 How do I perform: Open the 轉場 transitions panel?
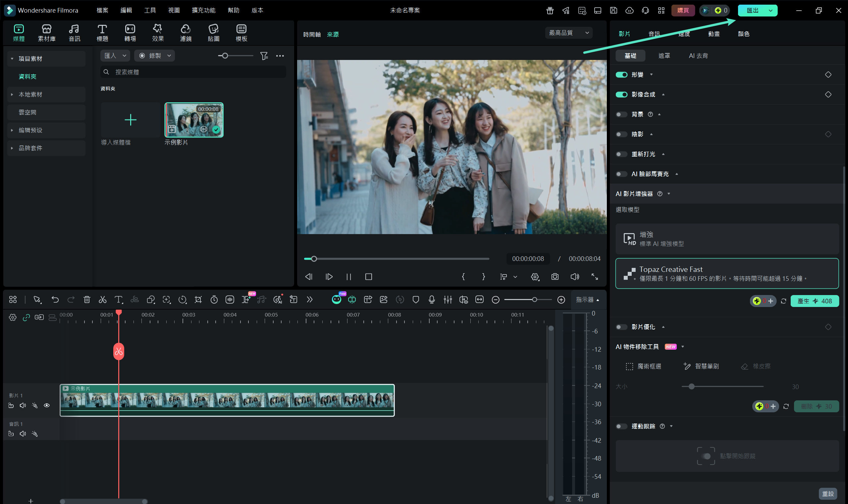[x=130, y=32]
